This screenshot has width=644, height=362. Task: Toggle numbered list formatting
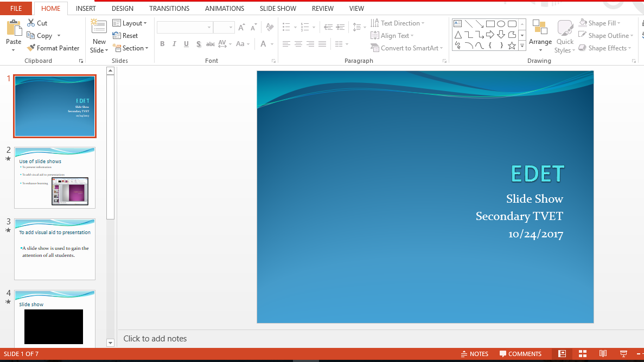305,26
